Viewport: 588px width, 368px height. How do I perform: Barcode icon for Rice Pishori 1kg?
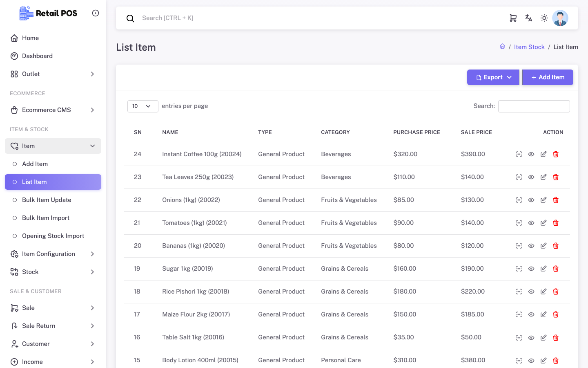coord(519,292)
